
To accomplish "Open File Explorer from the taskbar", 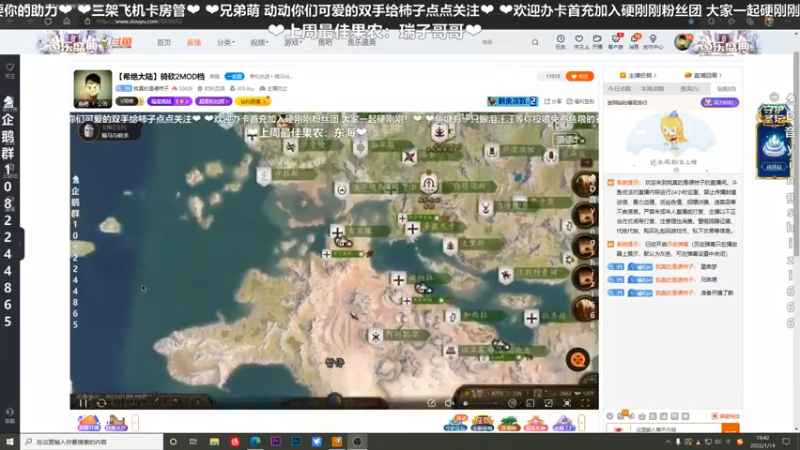I will click(214, 441).
